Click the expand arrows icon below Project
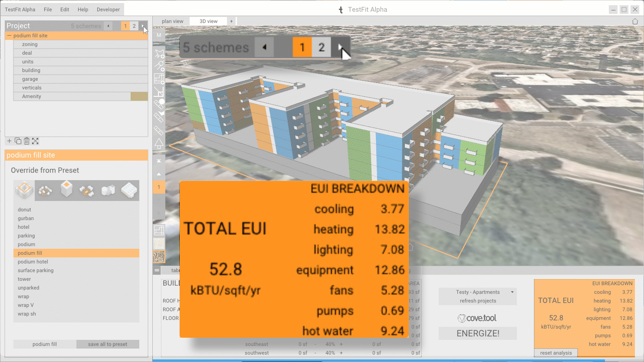 tap(35, 141)
